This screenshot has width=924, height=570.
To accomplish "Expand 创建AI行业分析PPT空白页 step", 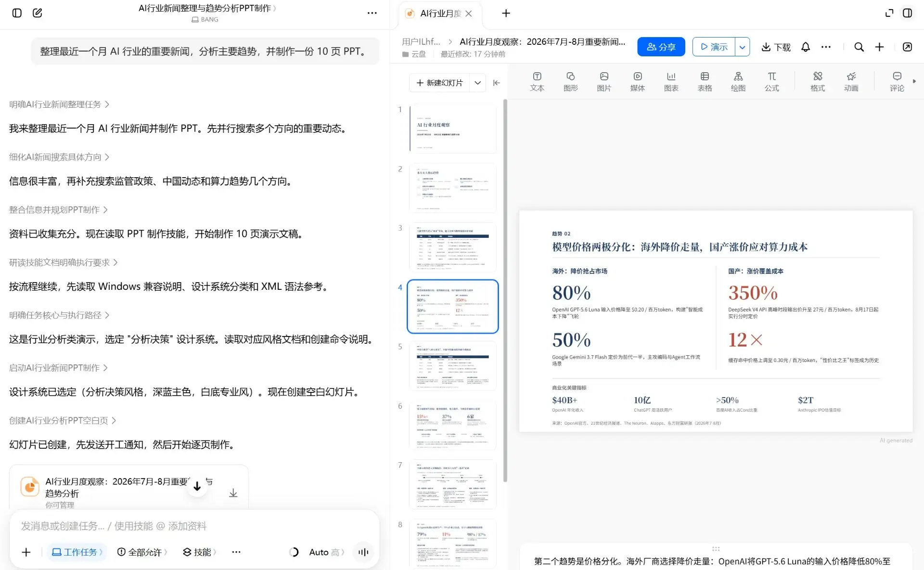I will (63, 421).
